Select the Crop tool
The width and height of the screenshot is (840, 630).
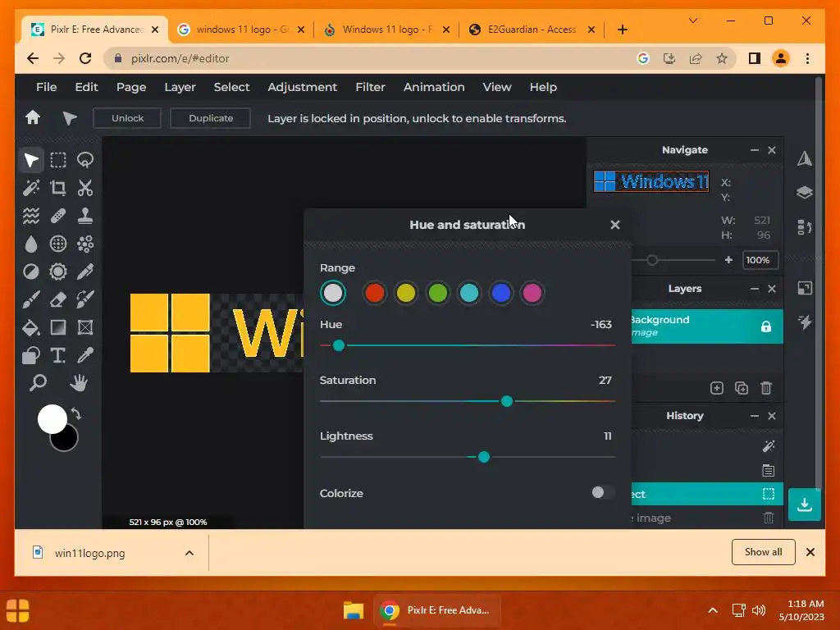(58, 188)
